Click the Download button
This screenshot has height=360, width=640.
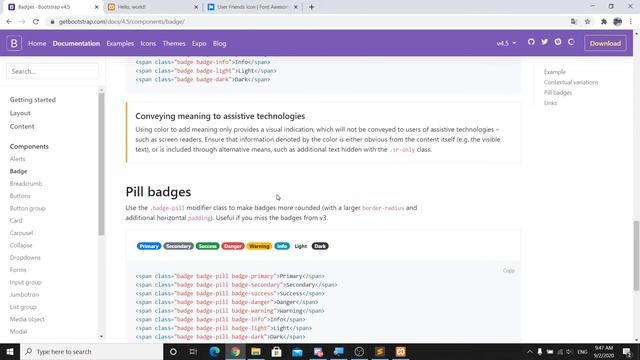coord(605,43)
